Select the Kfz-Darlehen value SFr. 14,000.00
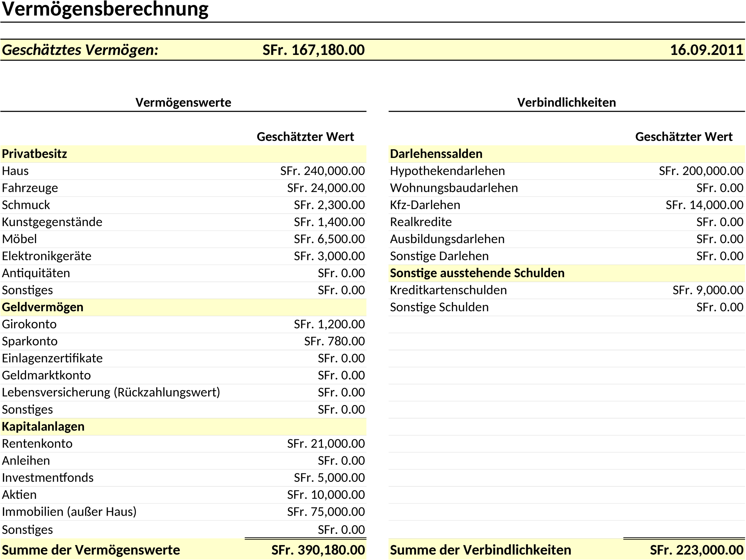The height and width of the screenshot is (560, 746). click(705, 205)
